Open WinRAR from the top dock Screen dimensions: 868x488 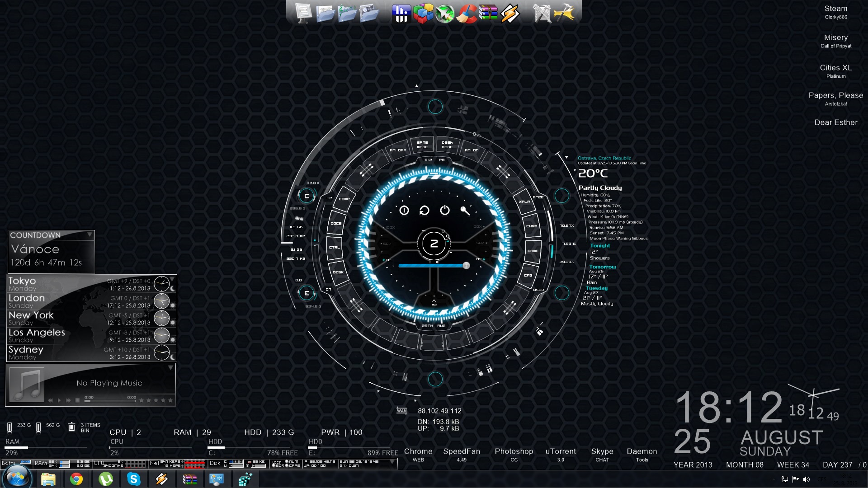(x=488, y=13)
